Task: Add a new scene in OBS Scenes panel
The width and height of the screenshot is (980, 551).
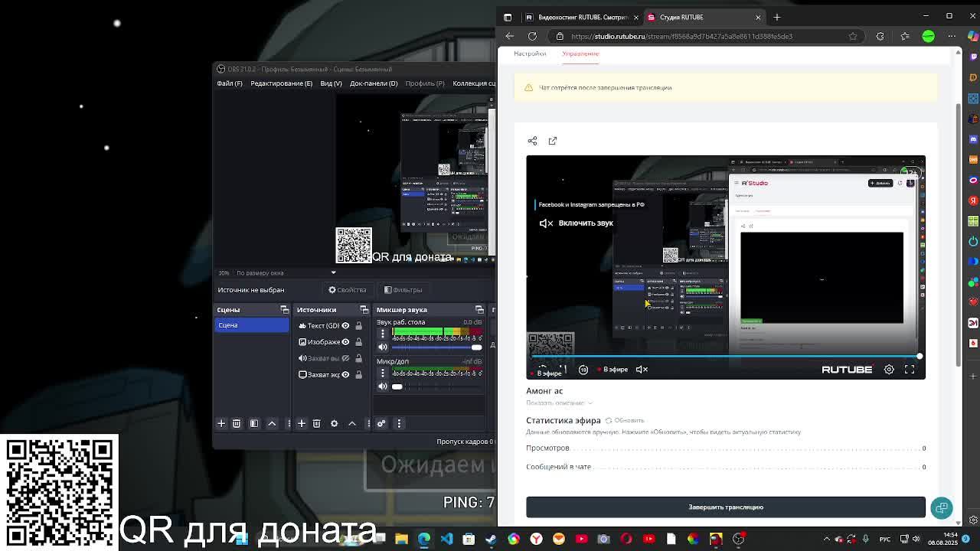Action: click(x=221, y=423)
